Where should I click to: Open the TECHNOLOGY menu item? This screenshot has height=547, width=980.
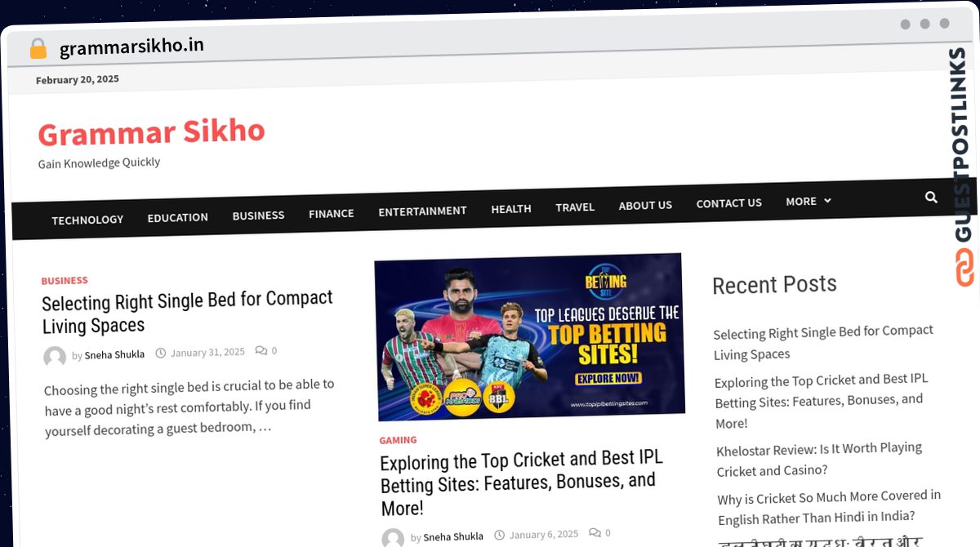pyautogui.click(x=87, y=220)
